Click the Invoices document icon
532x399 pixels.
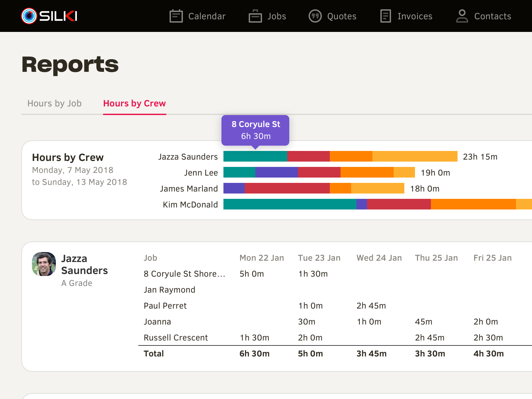tap(385, 16)
